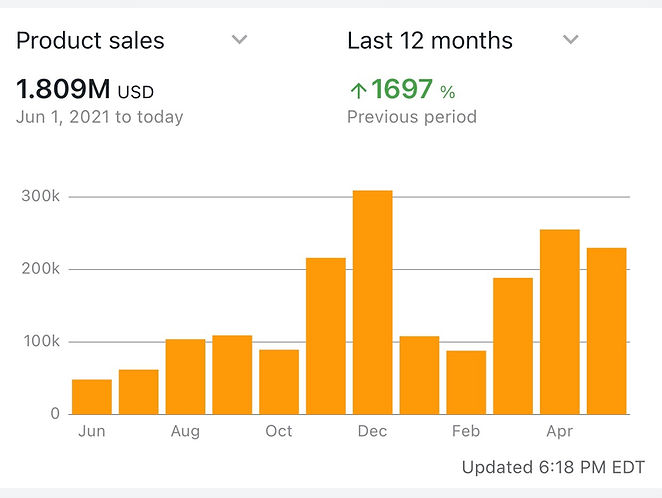The height and width of the screenshot is (498, 662).
Task: Click the Previous period comparison label
Action: 411,117
